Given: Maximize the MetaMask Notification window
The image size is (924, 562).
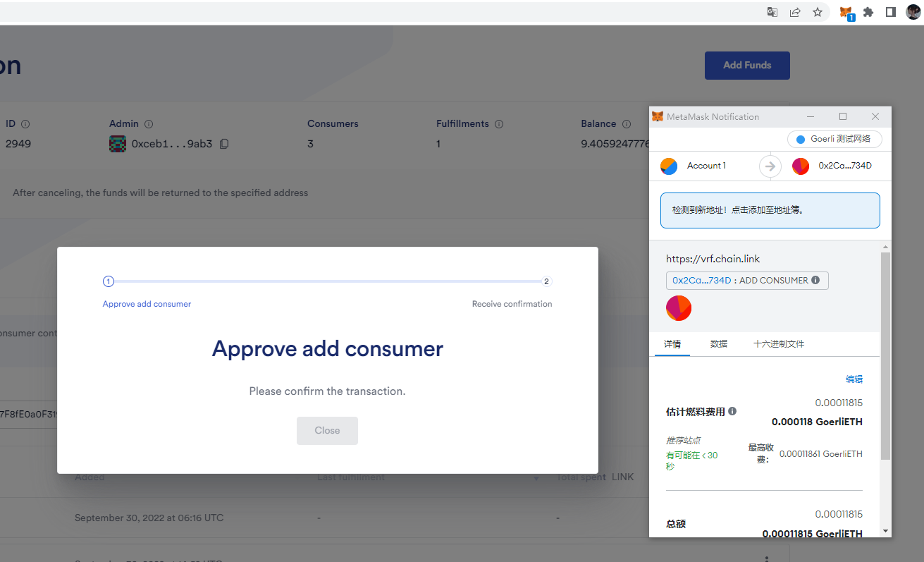Looking at the screenshot, I should (x=843, y=116).
